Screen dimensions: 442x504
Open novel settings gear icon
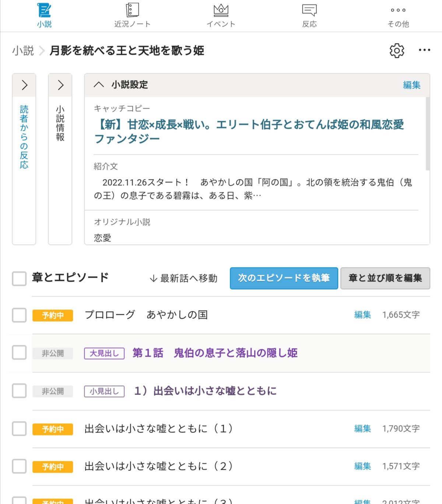[x=397, y=50]
